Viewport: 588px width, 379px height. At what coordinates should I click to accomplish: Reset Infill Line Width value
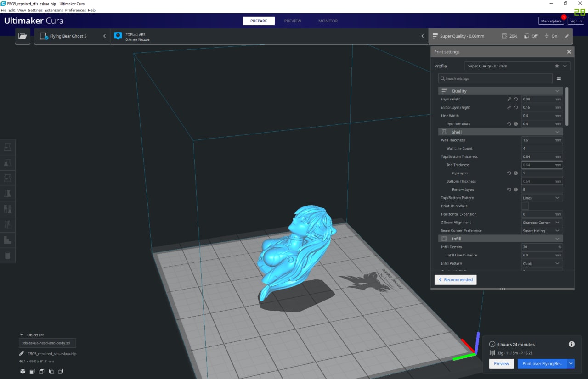509,124
